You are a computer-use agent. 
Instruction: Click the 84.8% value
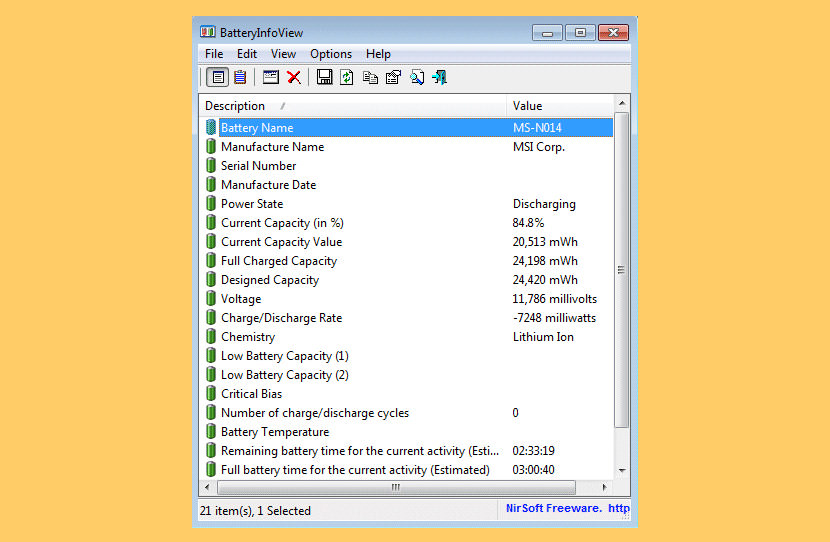(528, 223)
